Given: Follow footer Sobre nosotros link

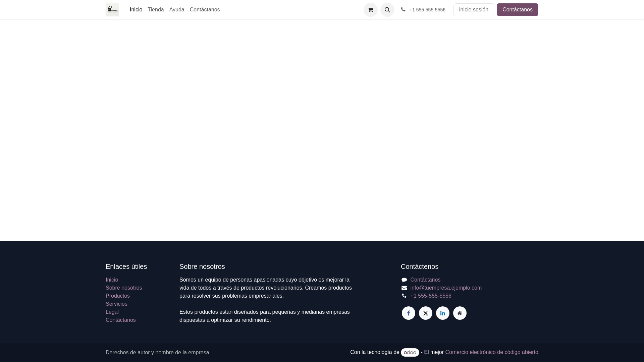Looking at the screenshot, I should pyautogui.click(x=124, y=288).
